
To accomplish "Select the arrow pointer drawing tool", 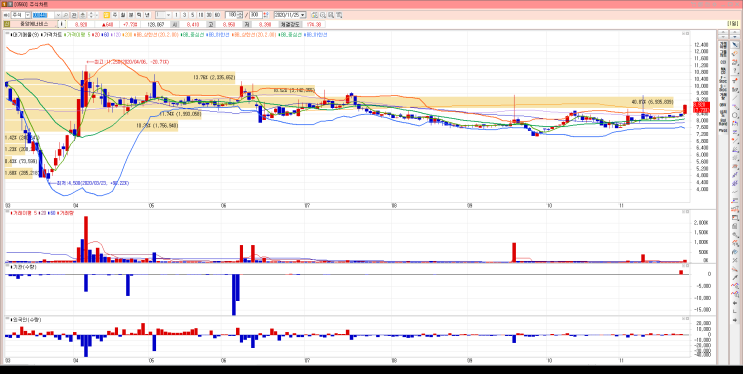I will (735, 45).
